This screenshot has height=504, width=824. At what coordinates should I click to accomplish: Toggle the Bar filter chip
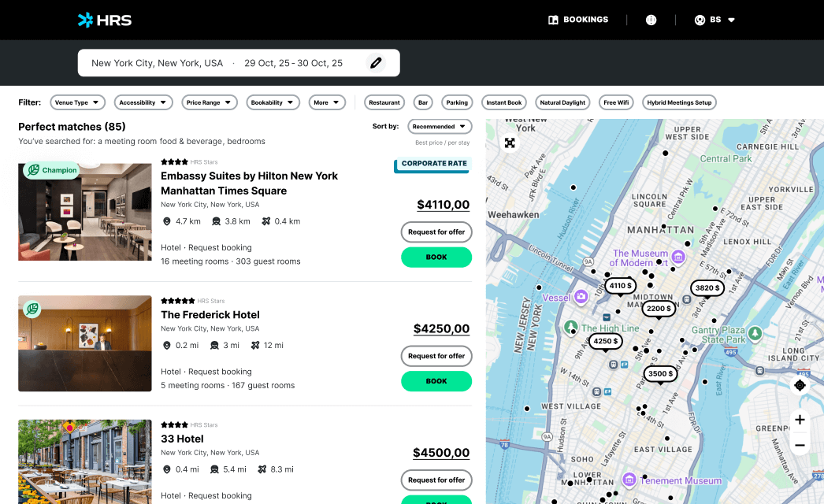point(423,102)
